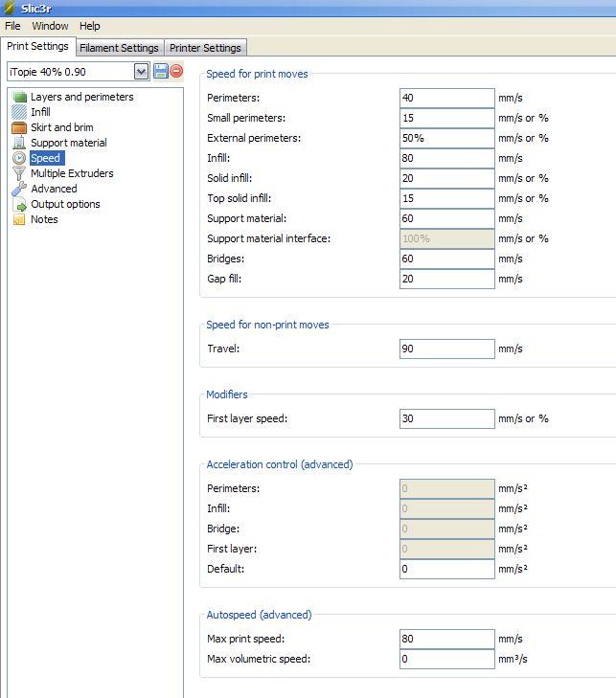
Task: Select Support material sidebar entry
Action: coord(69,143)
